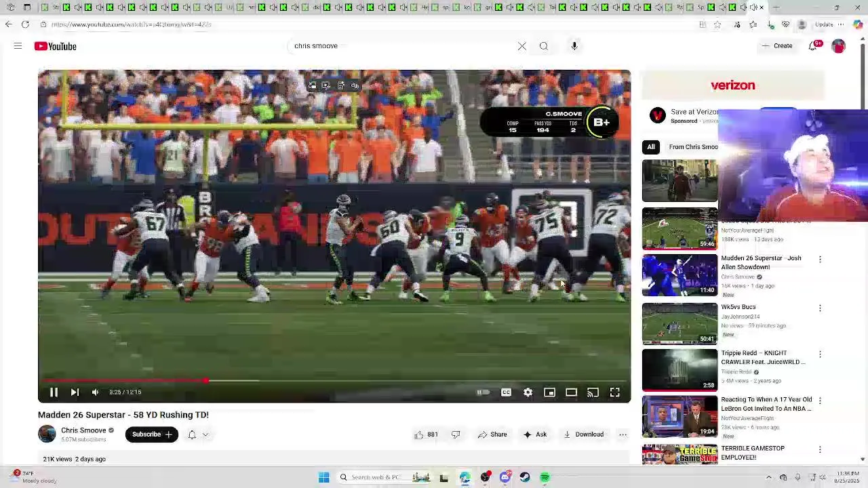Screen dimensions: 868x488
Task: Open options for Terrible GameStop Employee video
Action: click(820, 449)
